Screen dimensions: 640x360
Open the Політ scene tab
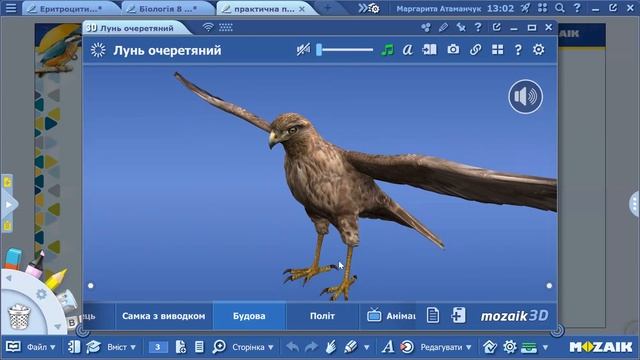point(322,316)
